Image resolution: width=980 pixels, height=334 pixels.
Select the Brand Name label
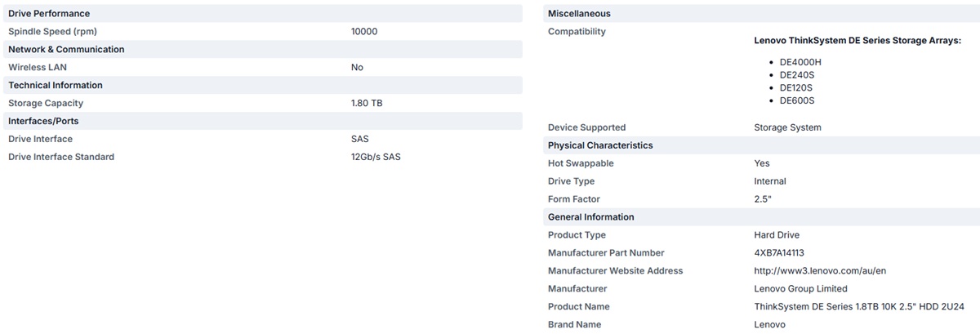pos(574,326)
